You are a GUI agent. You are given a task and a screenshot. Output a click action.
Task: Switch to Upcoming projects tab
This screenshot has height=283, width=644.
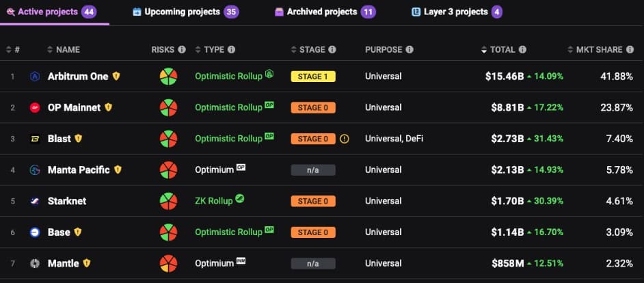tap(182, 12)
